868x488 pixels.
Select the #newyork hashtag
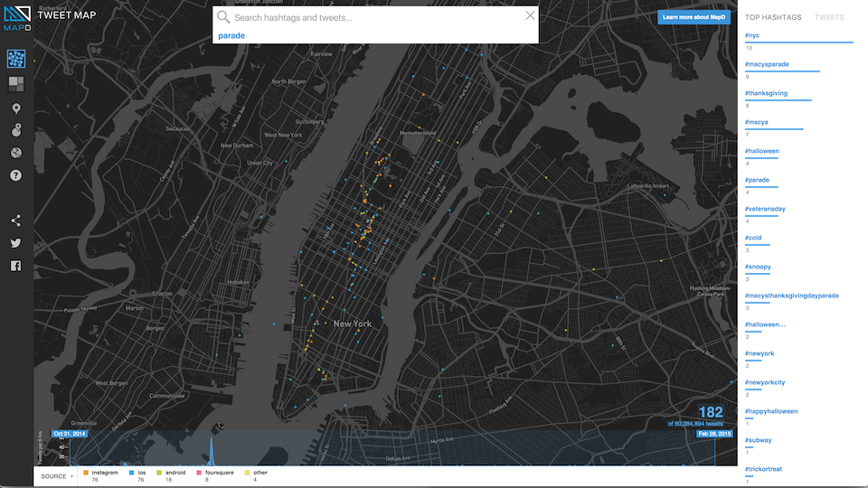click(759, 353)
